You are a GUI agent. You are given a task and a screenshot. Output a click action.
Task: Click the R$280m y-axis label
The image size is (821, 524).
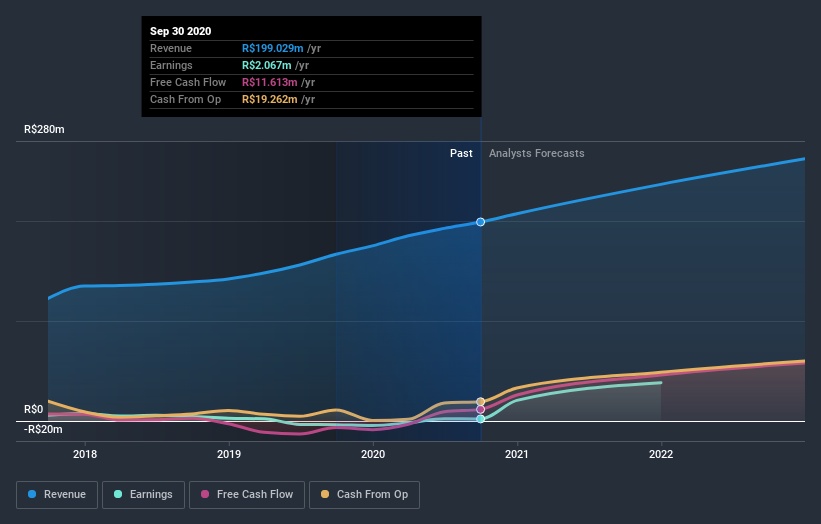click(x=44, y=129)
